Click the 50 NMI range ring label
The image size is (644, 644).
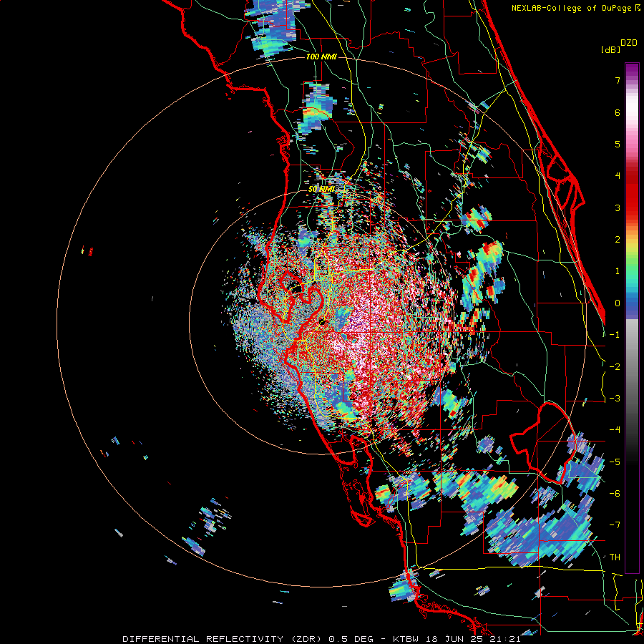coord(321,189)
